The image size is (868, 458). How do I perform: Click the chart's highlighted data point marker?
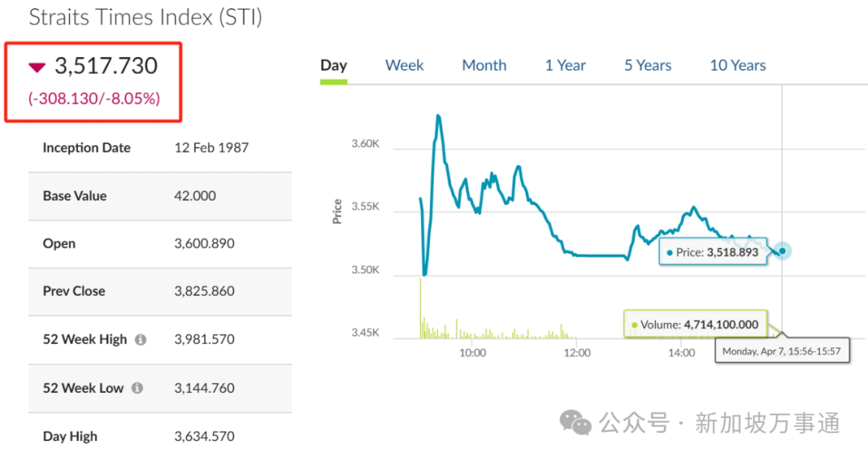[782, 251]
